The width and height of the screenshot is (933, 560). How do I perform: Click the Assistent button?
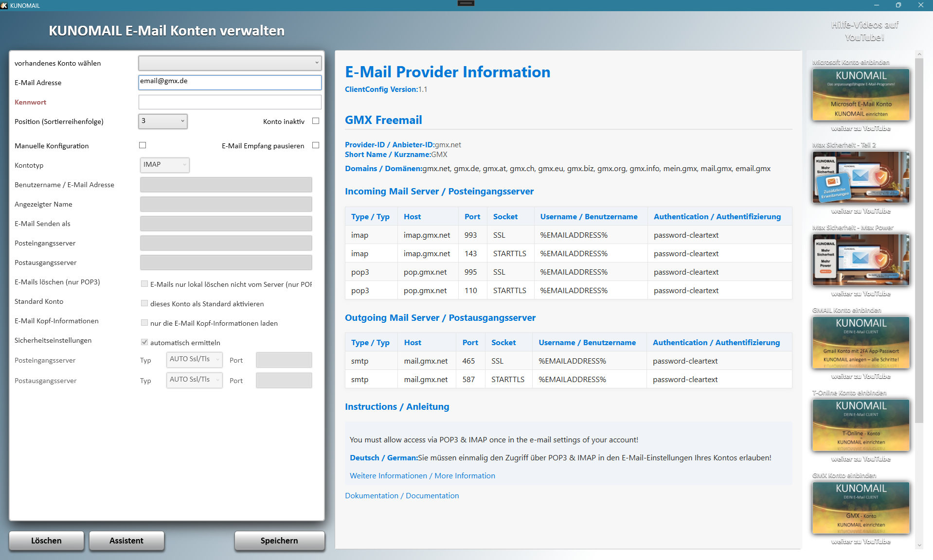pyautogui.click(x=126, y=541)
